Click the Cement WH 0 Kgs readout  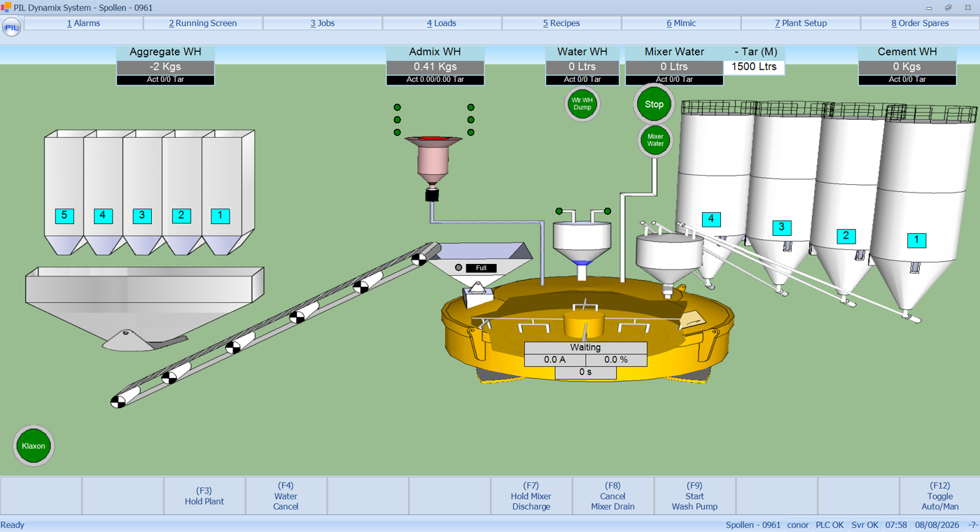(907, 66)
